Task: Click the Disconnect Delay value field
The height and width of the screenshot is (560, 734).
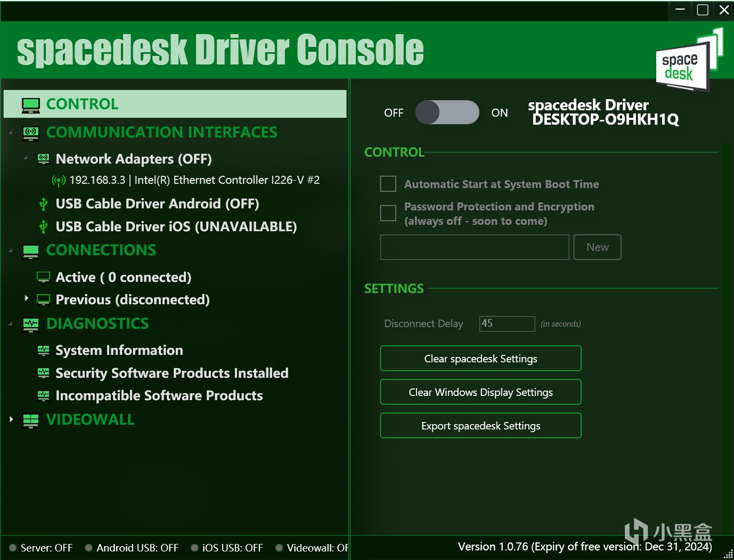Action: coord(507,323)
